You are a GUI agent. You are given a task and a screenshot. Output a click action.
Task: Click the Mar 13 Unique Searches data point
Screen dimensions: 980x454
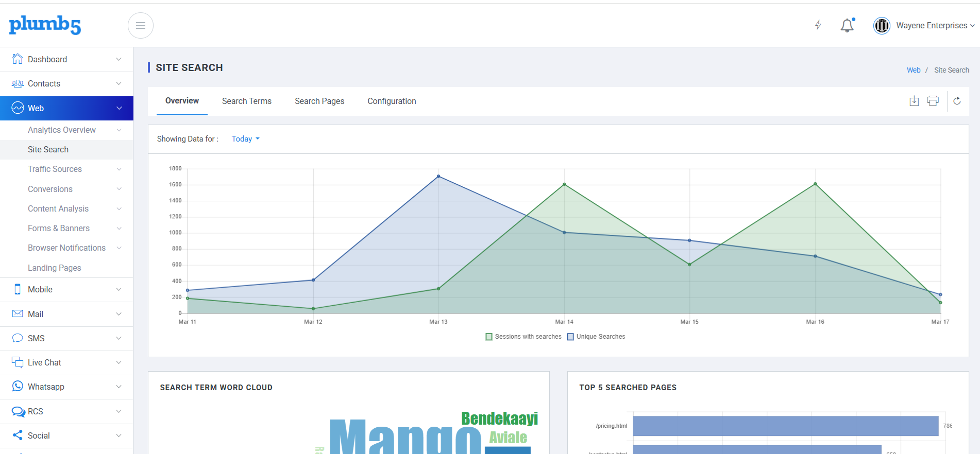(438, 176)
